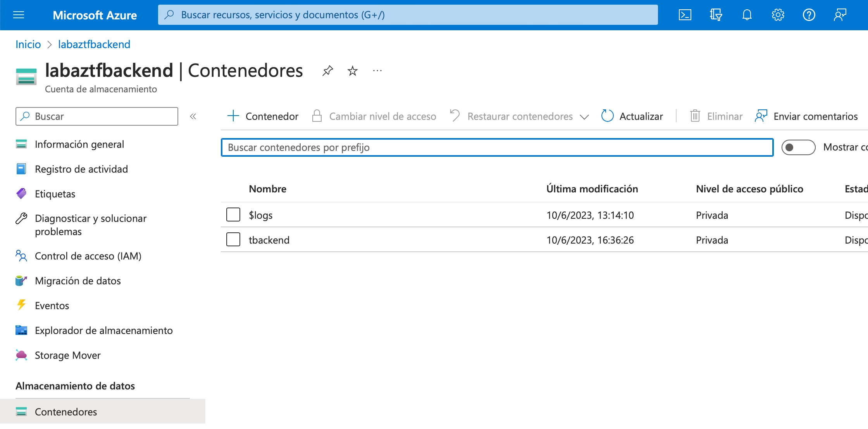Click the Storage Mover cloud icon
Image resolution: width=868 pixels, height=429 pixels.
21,355
